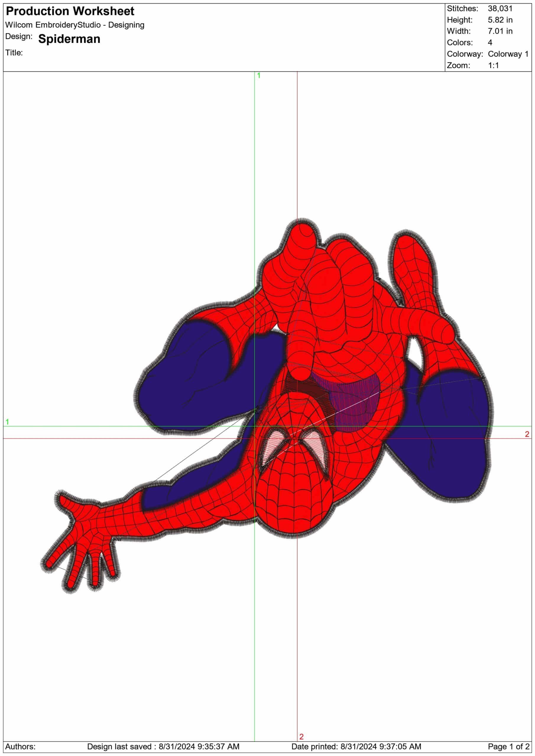Click the stitch count 38,031

pyautogui.click(x=500, y=9)
